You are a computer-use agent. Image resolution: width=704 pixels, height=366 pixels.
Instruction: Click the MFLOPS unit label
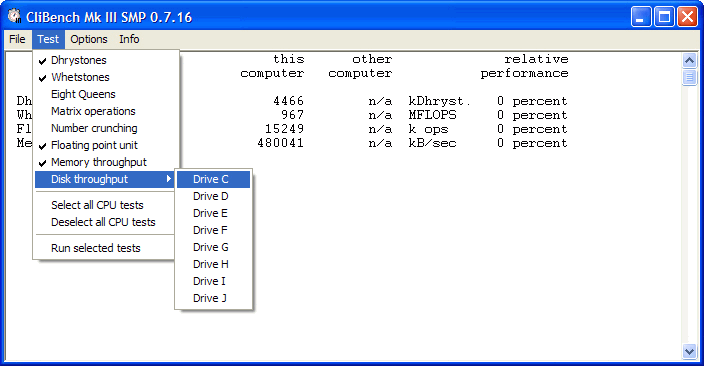[x=432, y=115]
